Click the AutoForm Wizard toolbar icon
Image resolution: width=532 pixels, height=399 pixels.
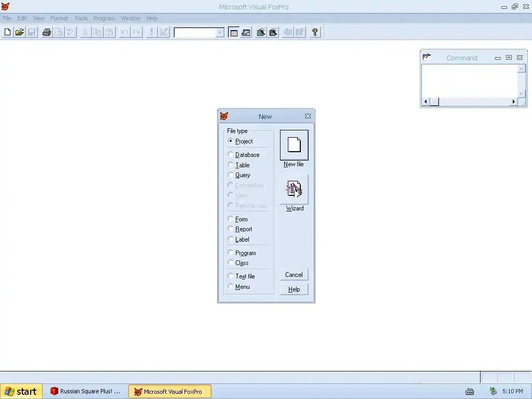[x=288, y=32]
